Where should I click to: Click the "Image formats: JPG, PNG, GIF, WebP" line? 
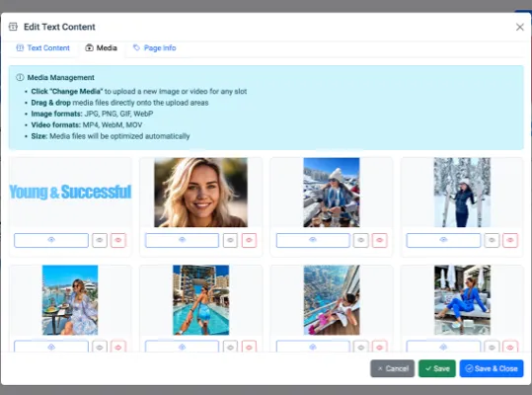[x=92, y=114]
